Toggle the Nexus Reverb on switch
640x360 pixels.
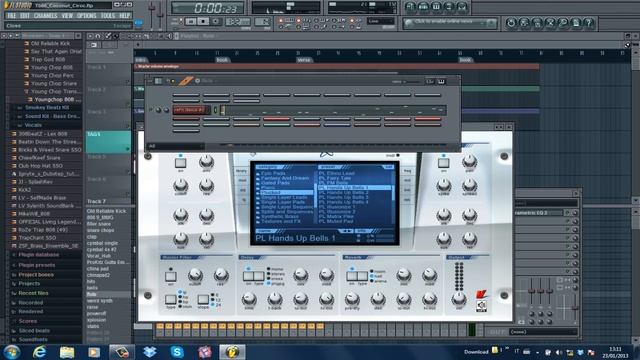click(352, 276)
